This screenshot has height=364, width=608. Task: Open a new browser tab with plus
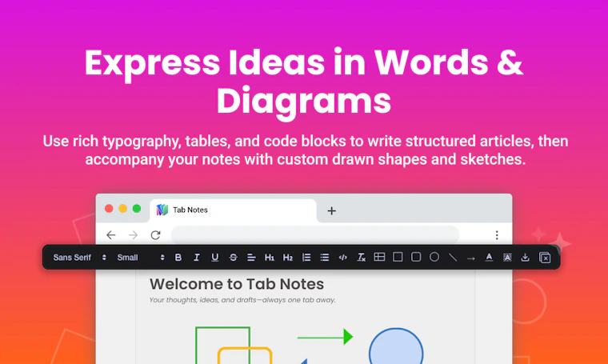coord(331,211)
